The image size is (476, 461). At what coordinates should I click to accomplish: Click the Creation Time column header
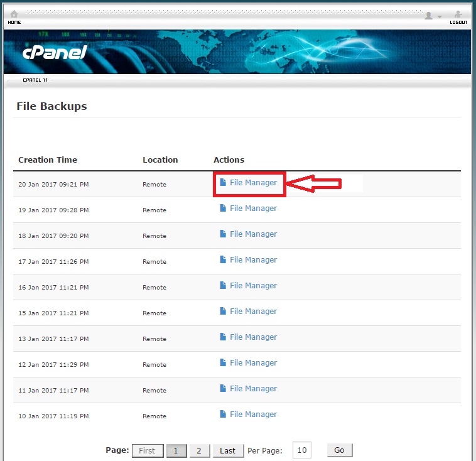coord(48,160)
